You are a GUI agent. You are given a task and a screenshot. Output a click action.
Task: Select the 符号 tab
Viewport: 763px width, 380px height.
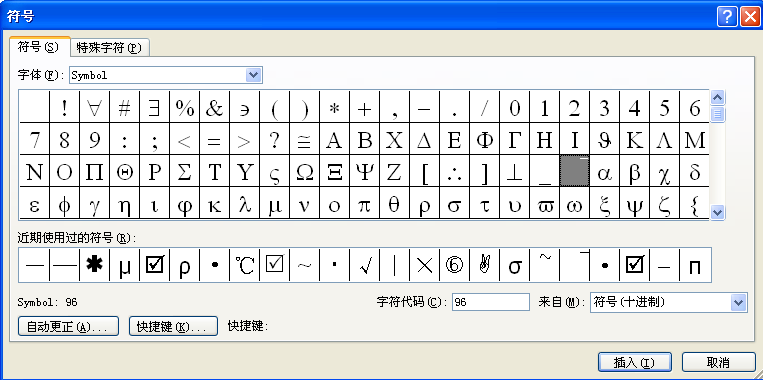pyautogui.click(x=39, y=47)
